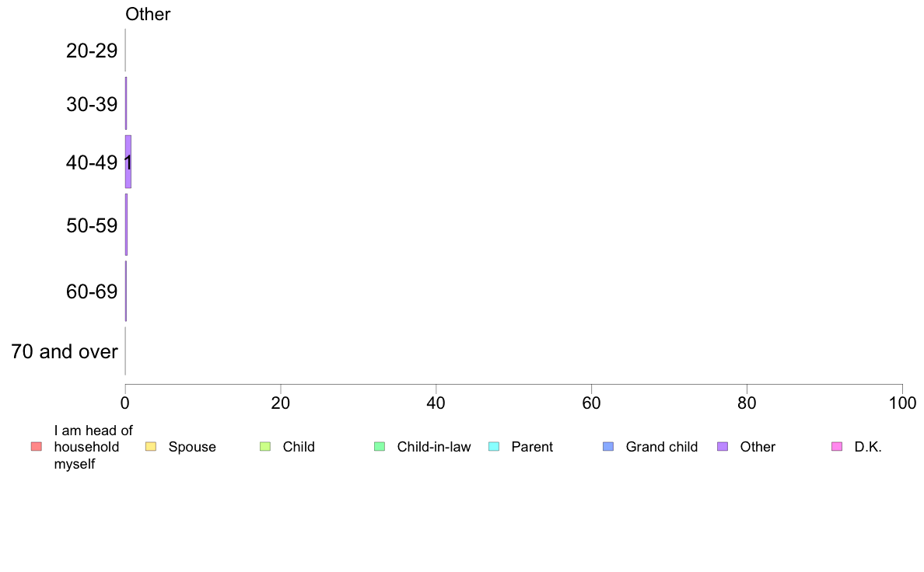924x572 pixels.
Task: Click the 'Child-in-law' legend label
Action: point(434,447)
